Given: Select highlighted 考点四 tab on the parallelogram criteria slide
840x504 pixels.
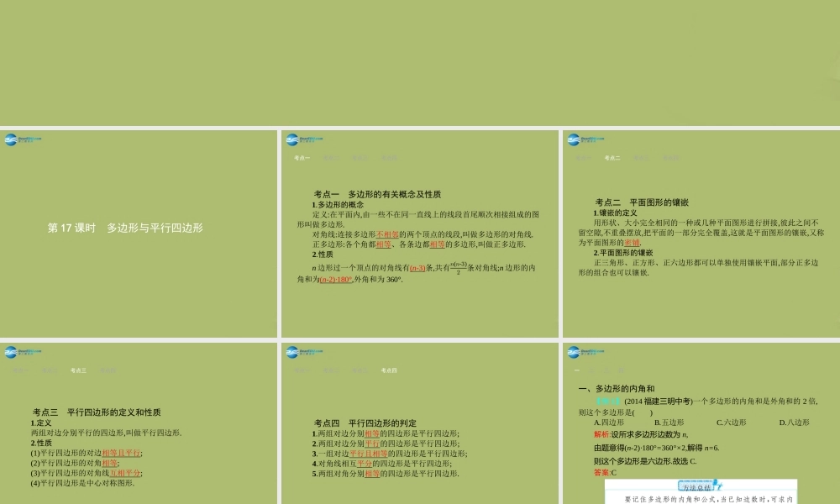Looking at the screenshot, I should click(x=389, y=370).
